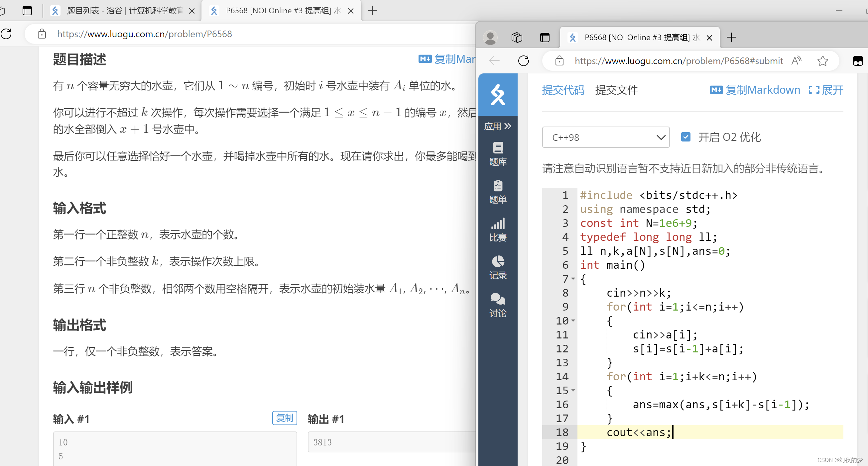Collapse code fold at line 15
The image size is (868, 466).
(573, 391)
